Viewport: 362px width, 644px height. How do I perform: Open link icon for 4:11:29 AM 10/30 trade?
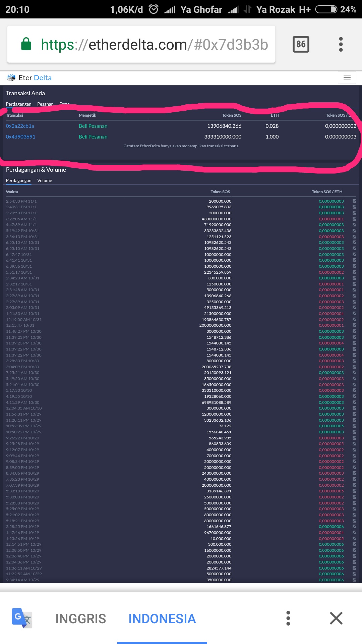(354, 402)
